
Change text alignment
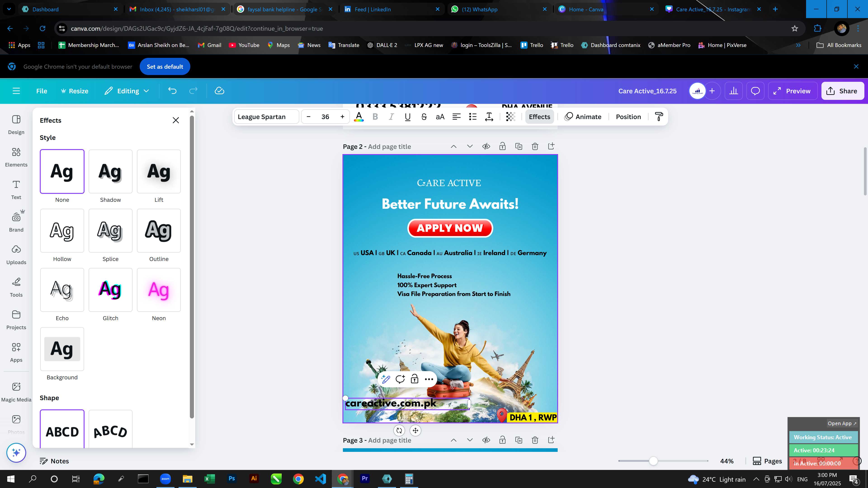[x=456, y=117]
